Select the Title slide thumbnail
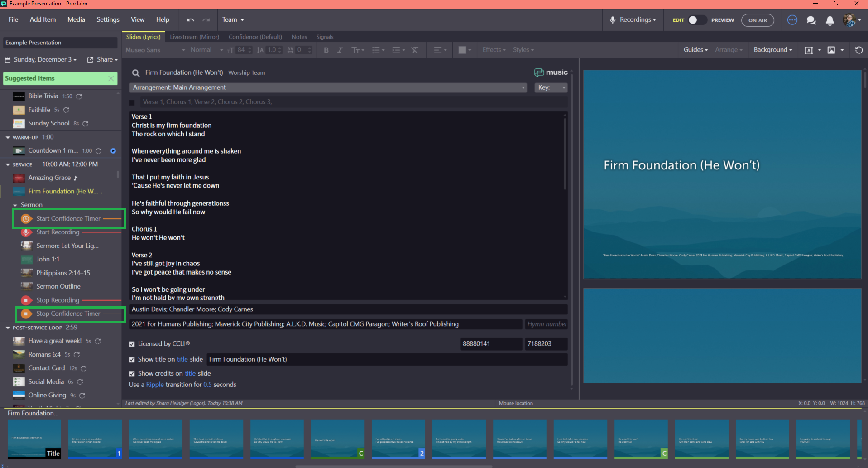868x468 pixels. (34, 439)
